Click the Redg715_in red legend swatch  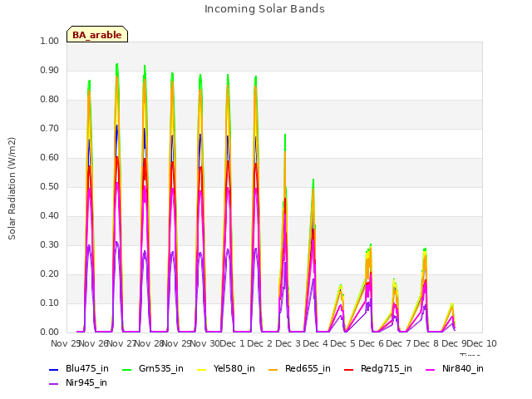(349, 369)
